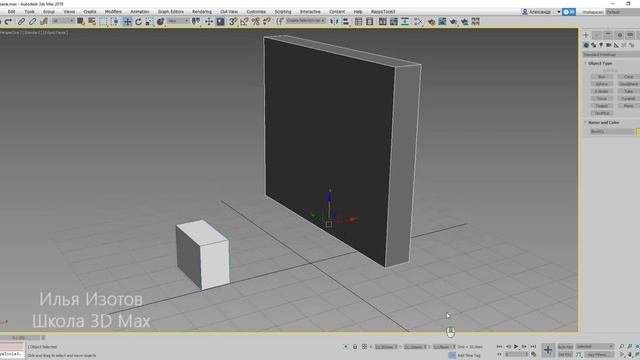
Task: Click the object name input field
Action: click(612, 132)
